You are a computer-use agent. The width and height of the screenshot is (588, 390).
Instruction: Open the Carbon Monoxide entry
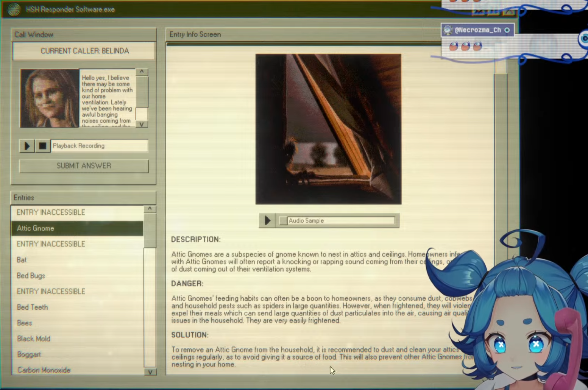pyautogui.click(x=77, y=370)
